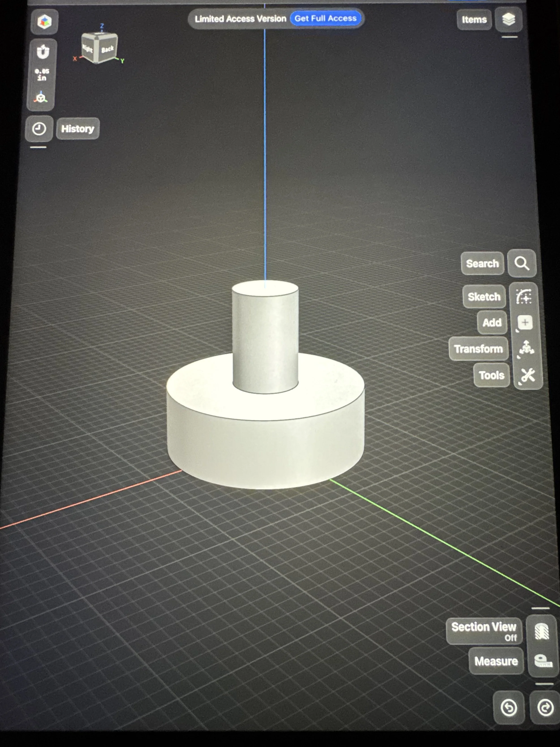
Task: Open the Add menu label
Action: click(x=492, y=323)
